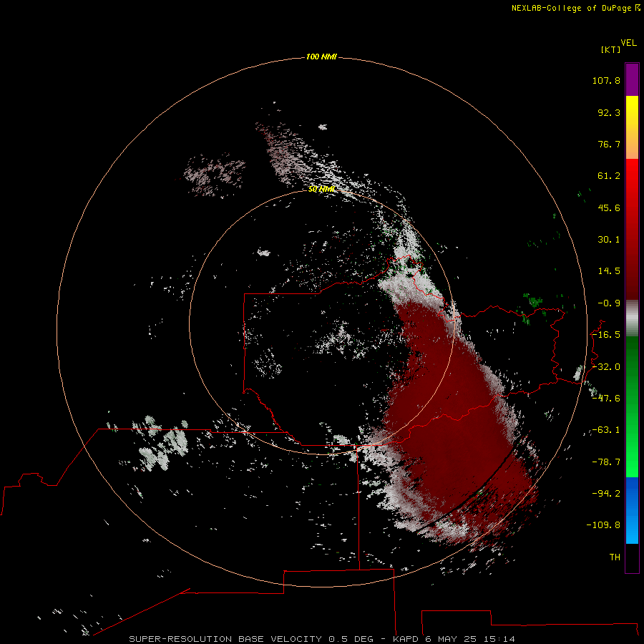Click the "TH" threshold label
This screenshot has width=644, height=644.
coord(615,557)
